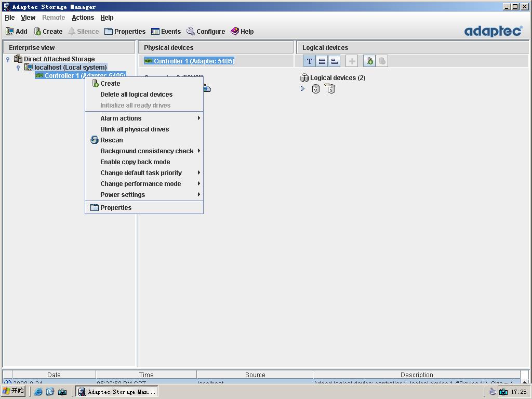
Task: Switch to full size capacity view
Action: pos(322,61)
